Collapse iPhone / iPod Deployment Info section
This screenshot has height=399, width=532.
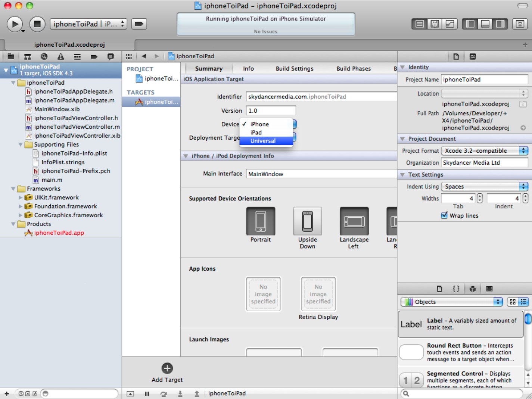point(186,156)
